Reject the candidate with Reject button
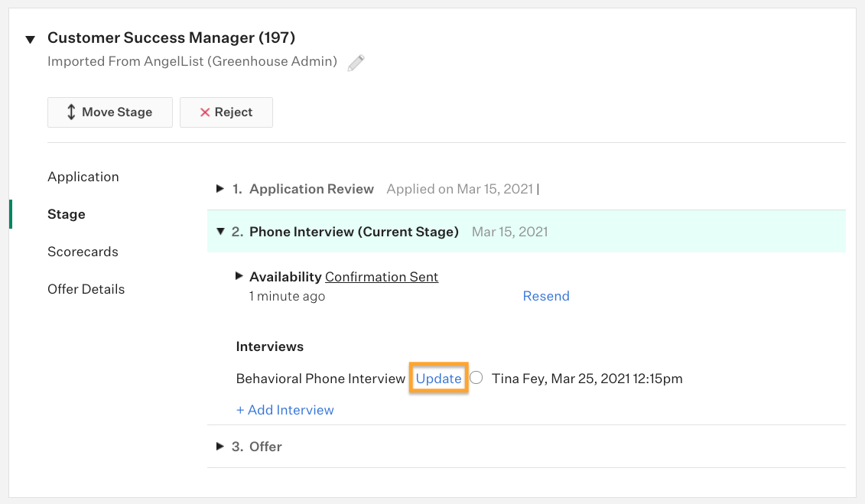This screenshot has height=504, width=865. [226, 112]
